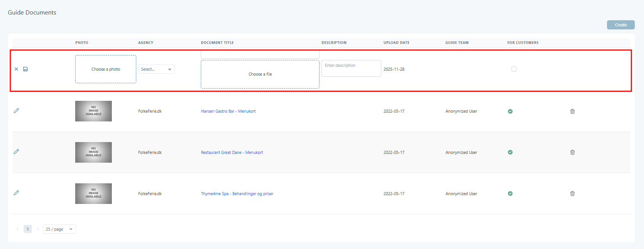Delete the Hansen Gastro Bar document

point(572,112)
